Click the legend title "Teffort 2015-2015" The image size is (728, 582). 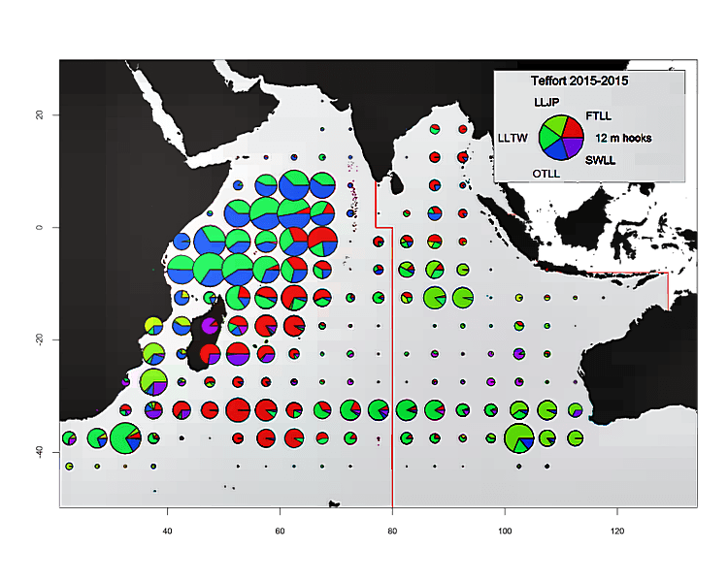click(x=579, y=81)
